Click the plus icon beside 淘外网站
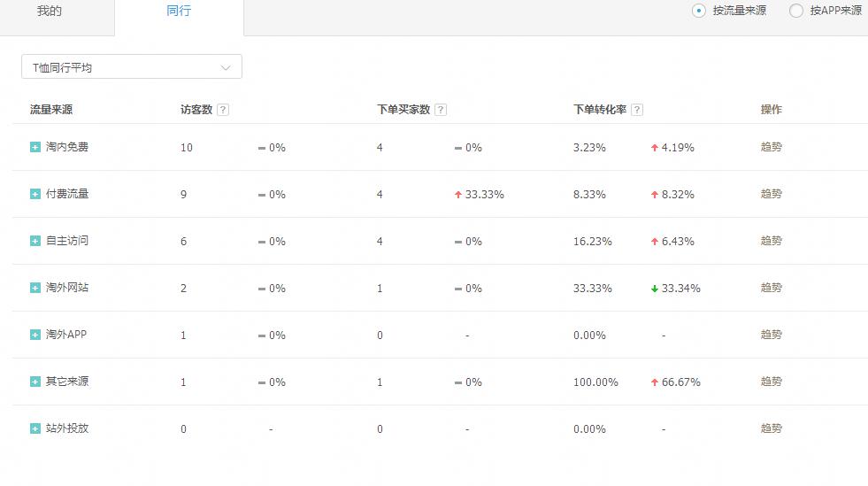Image resolution: width=868 pixels, height=486 pixels. click(x=35, y=288)
